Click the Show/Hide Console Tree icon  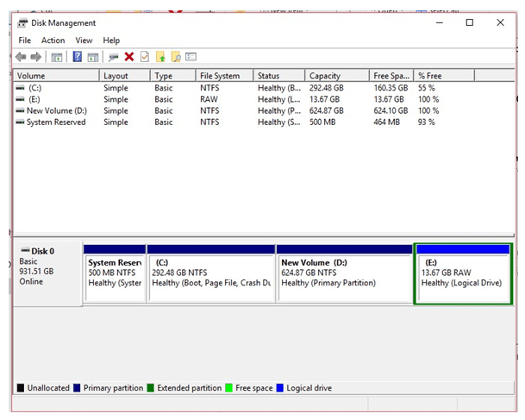coord(57,57)
